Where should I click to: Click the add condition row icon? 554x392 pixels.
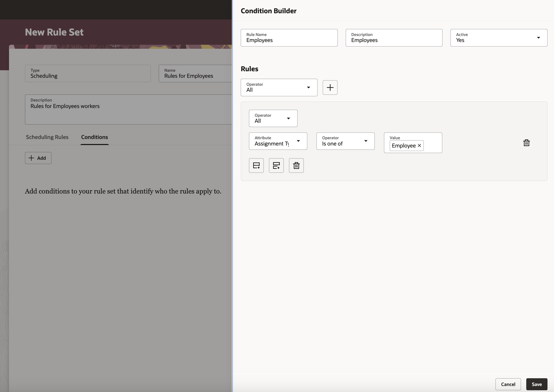[x=256, y=165]
